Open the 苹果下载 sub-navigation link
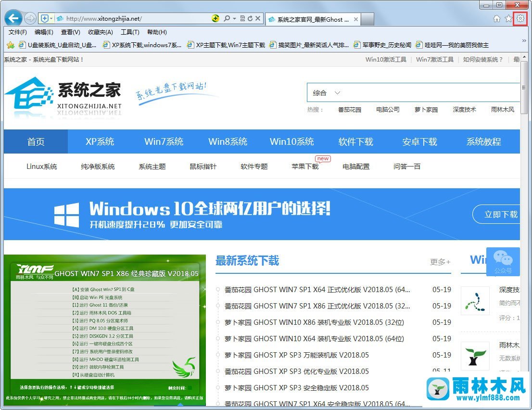The image size is (532, 410). click(x=305, y=167)
